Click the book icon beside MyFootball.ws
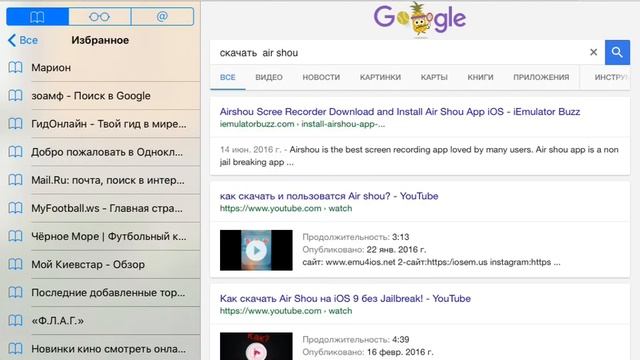 16,208
